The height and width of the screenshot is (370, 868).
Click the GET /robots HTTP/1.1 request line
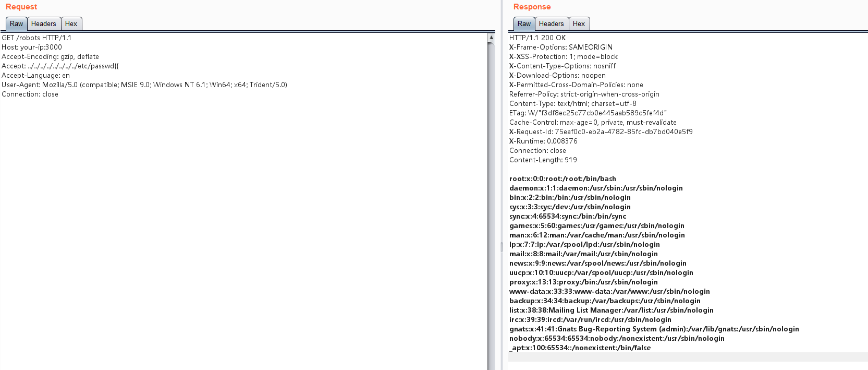36,38
